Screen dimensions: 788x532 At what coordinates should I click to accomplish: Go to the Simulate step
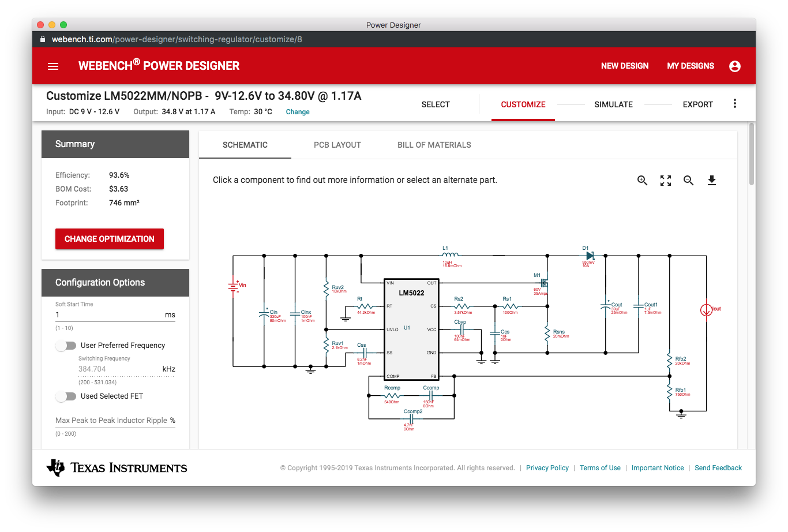614,104
